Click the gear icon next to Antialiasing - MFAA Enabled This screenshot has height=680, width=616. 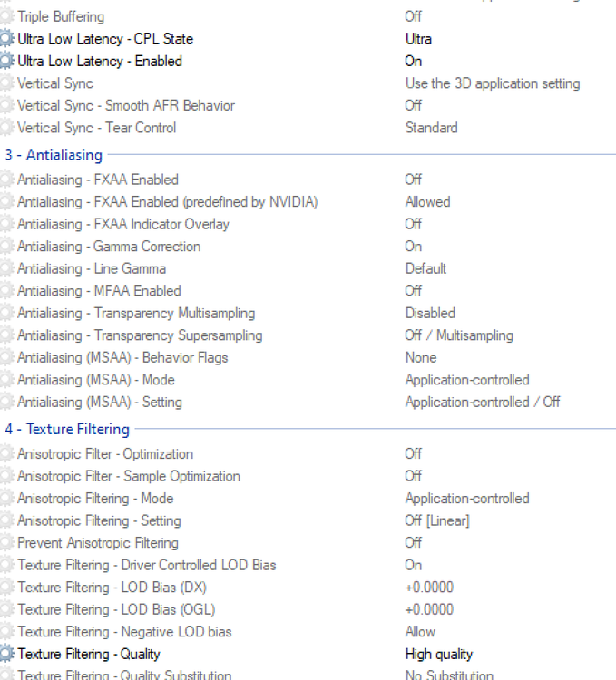click(7, 291)
